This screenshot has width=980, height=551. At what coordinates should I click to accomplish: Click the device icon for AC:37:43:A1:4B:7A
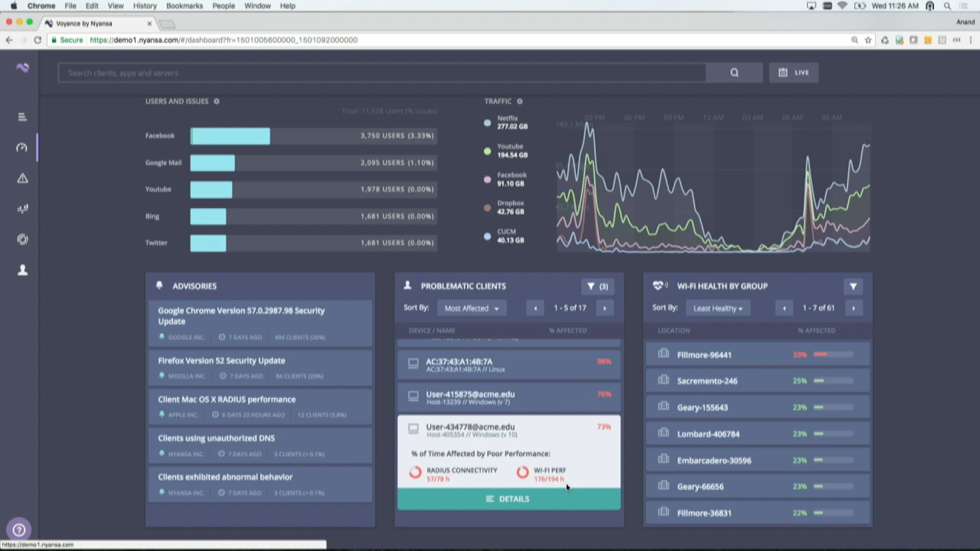413,363
